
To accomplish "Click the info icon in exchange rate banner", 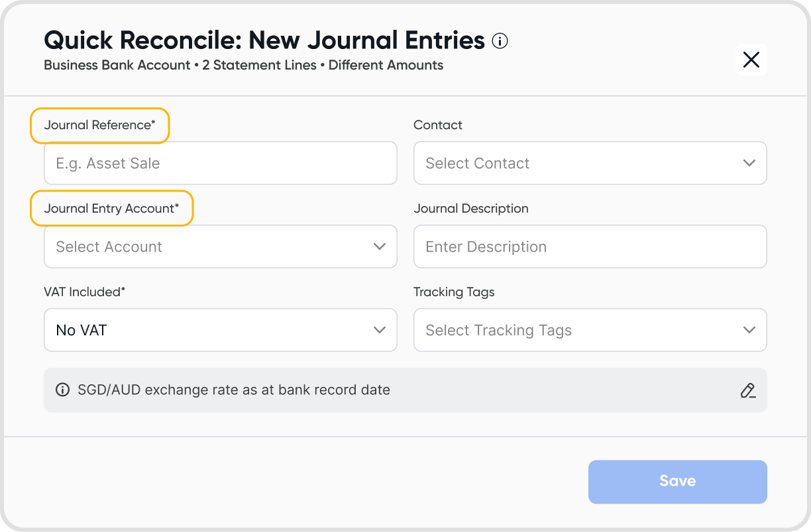I will click(x=62, y=390).
